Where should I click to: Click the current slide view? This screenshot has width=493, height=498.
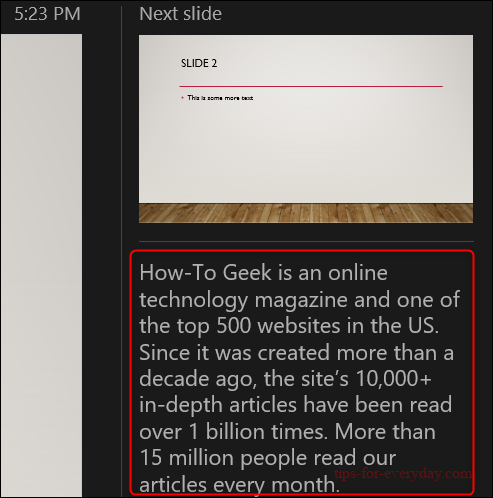coord(41,265)
